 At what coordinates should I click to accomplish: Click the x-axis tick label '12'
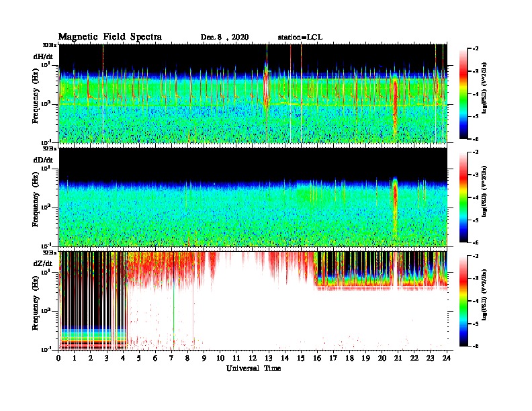click(253, 359)
